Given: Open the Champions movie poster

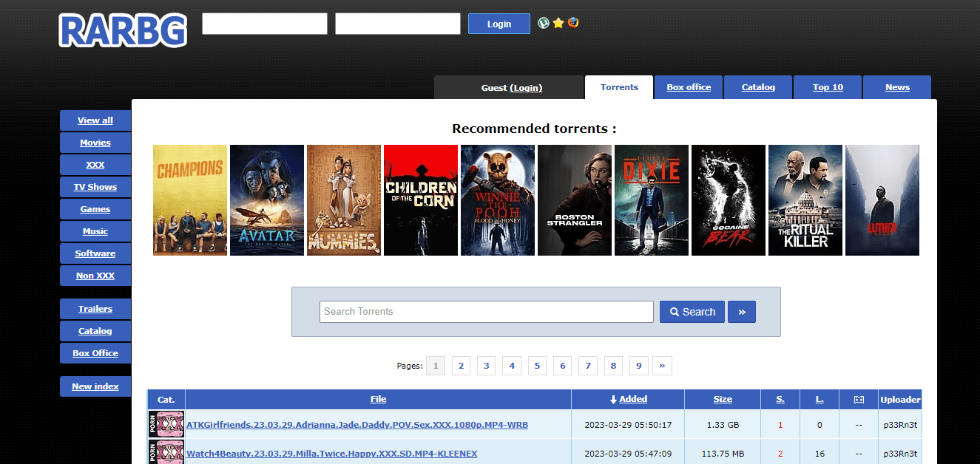Looking at the screenshot, I should 190,200.
